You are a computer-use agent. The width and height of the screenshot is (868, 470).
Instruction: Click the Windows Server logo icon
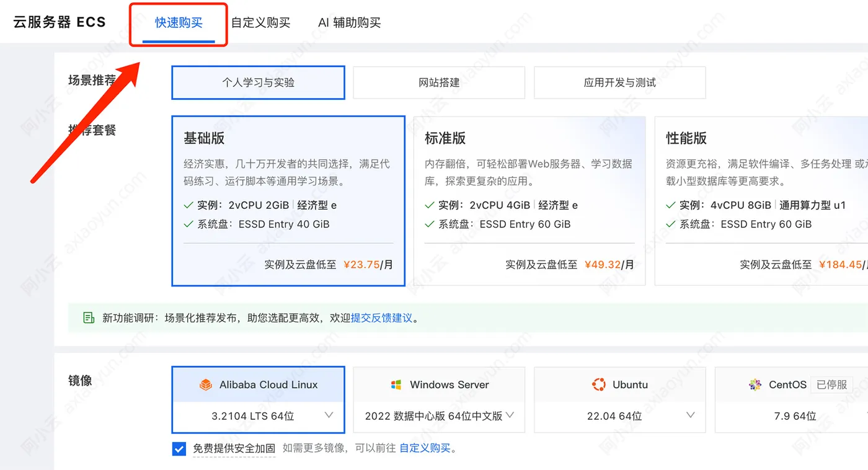coord(396,385)
